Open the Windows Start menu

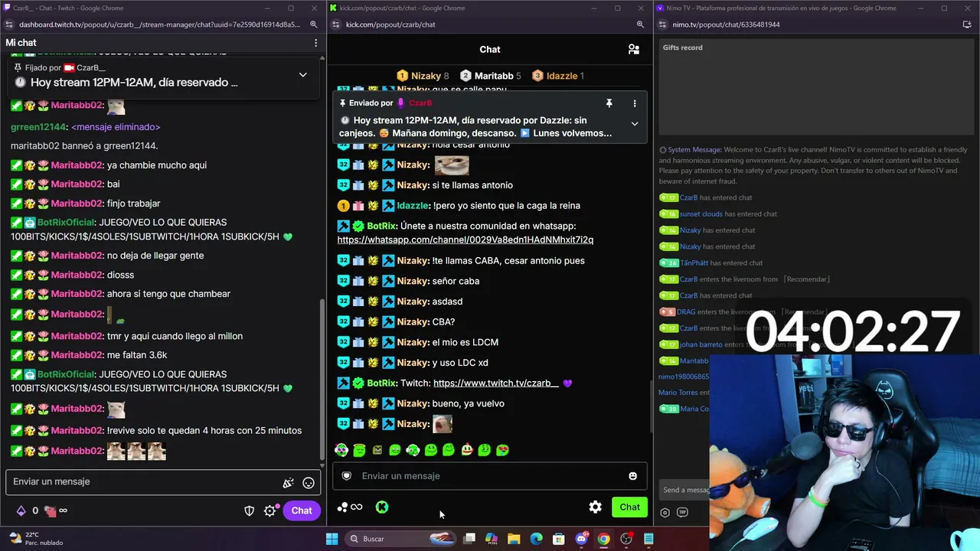point(332,539)
